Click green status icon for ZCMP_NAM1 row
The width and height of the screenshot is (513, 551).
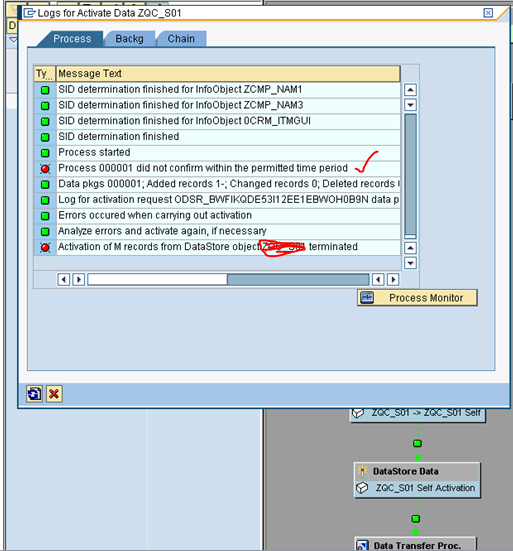45,90
